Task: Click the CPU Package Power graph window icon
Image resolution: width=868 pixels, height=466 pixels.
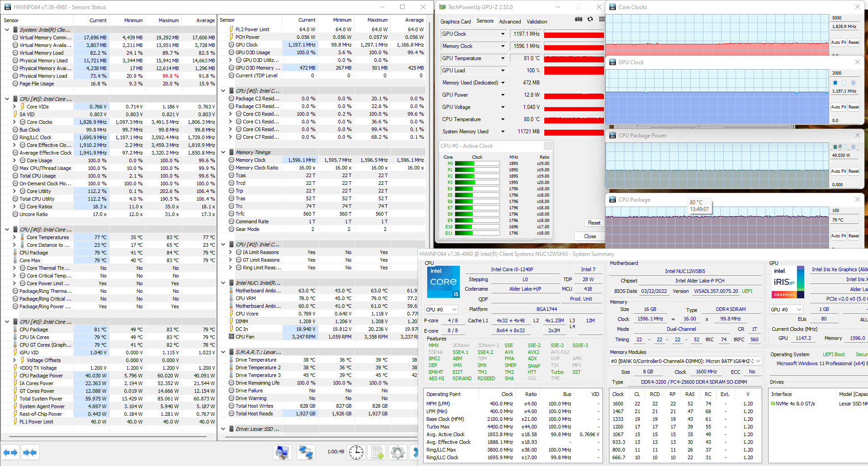Action: (613, 136)
